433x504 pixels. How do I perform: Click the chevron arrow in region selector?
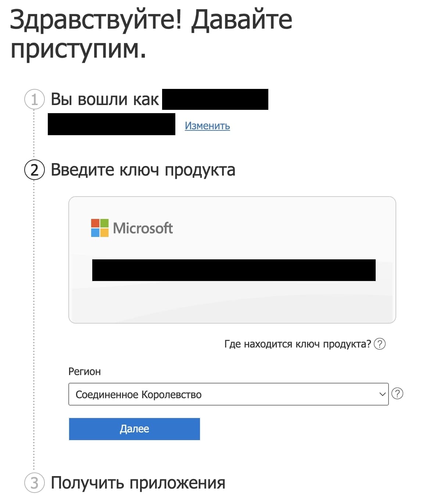[382, 394]
